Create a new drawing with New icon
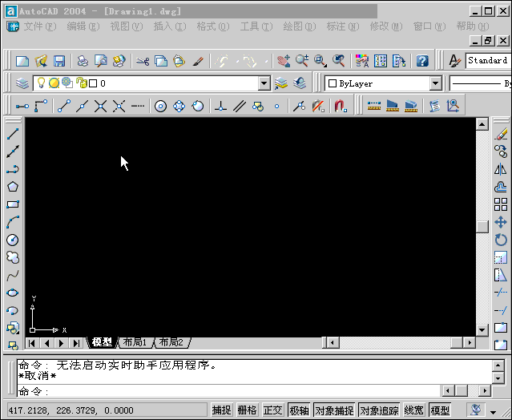 coord(22,61)
